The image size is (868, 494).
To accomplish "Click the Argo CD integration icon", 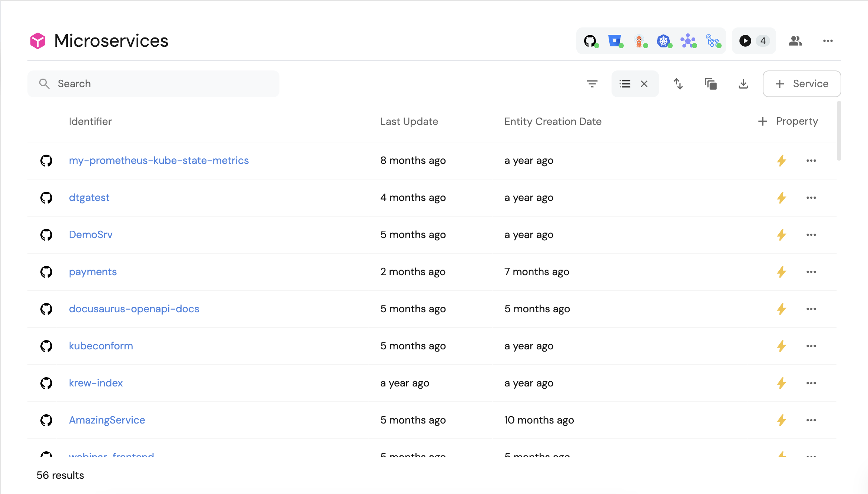I will (x=639, y=41).
